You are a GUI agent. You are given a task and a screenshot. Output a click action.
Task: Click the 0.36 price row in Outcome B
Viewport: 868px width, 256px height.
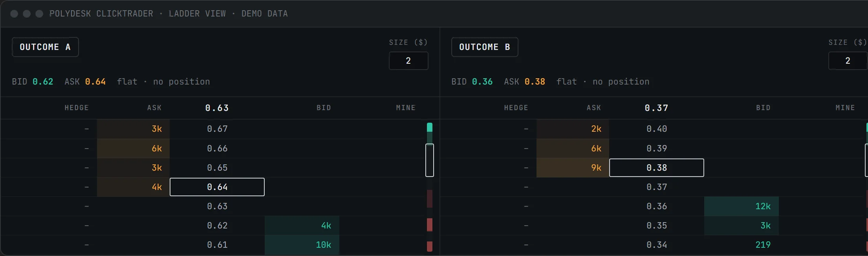(657, 206)
